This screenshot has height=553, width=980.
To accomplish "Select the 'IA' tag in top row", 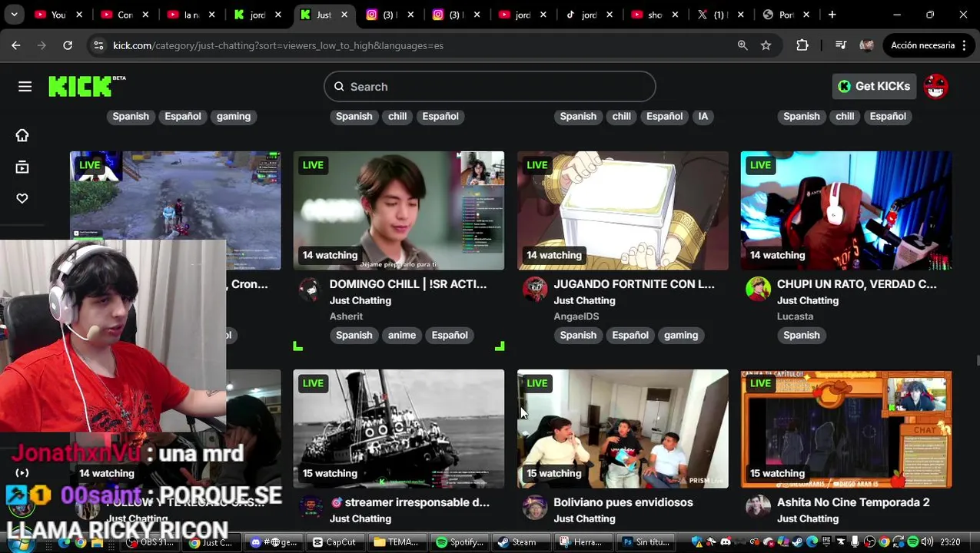I will coord(703,117).
